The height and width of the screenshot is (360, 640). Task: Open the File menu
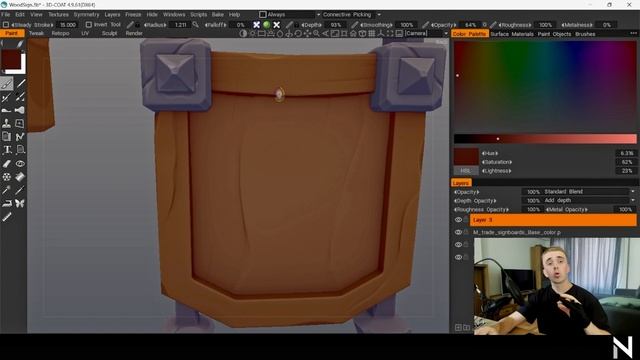pos(6,15)
